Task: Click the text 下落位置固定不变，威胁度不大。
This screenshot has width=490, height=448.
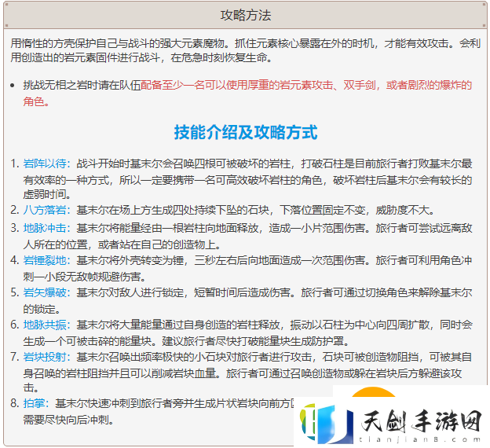Action: pos(357,210)
